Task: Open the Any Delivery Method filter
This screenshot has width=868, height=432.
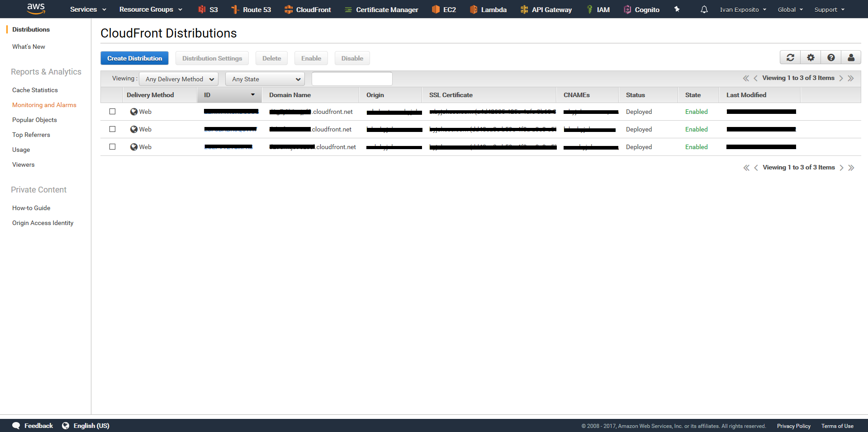Action: pos(179,79)
